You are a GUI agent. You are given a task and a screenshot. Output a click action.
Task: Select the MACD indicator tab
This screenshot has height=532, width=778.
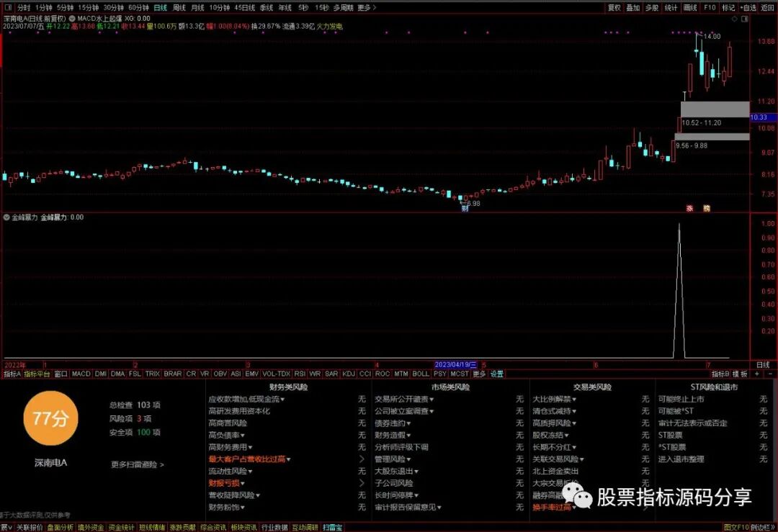(x=81, y=374)
